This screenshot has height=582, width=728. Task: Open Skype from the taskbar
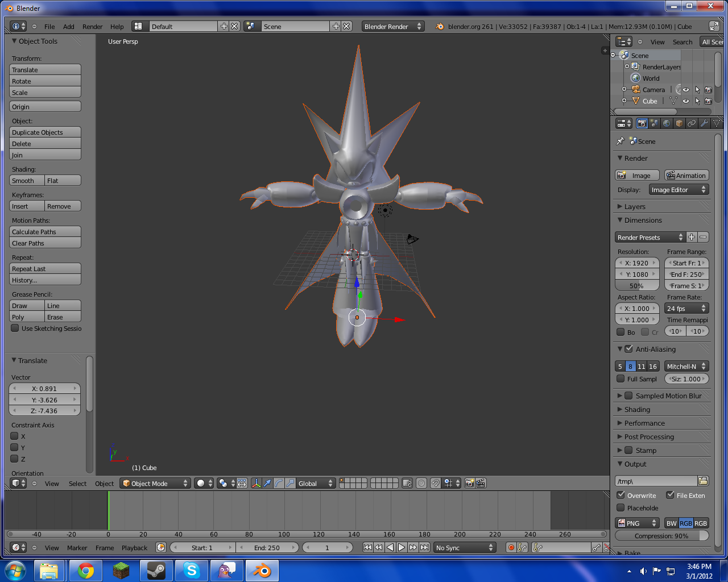(192, 570)
